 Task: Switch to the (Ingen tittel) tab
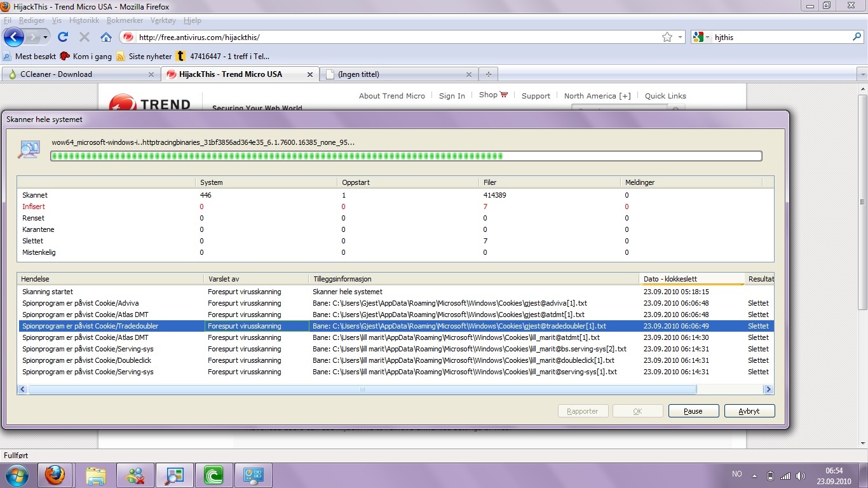399,74
